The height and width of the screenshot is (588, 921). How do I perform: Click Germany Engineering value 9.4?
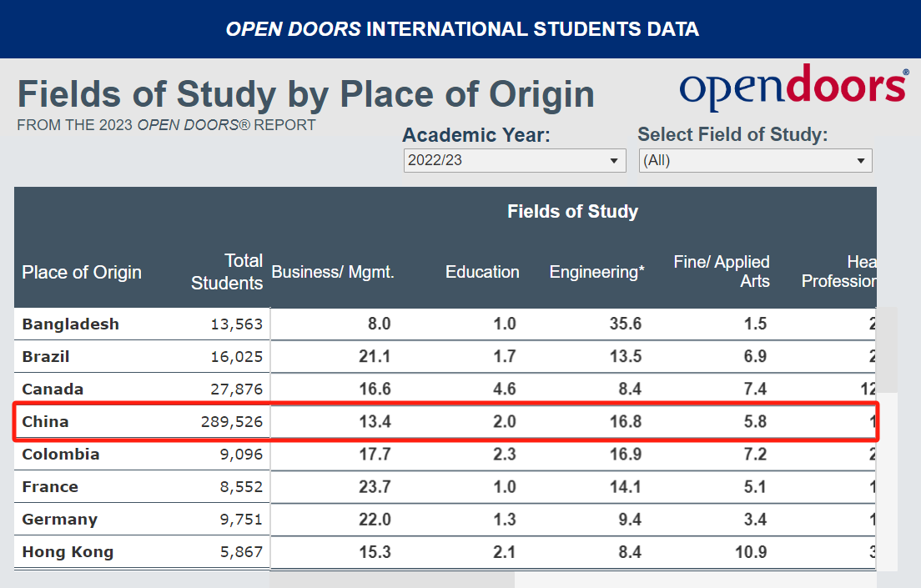630,520
